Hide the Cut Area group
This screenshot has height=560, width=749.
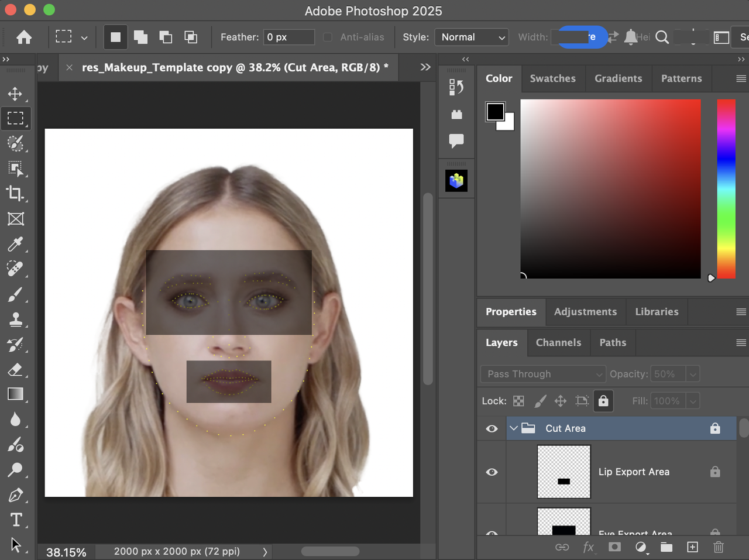click(x=492, y=429)
